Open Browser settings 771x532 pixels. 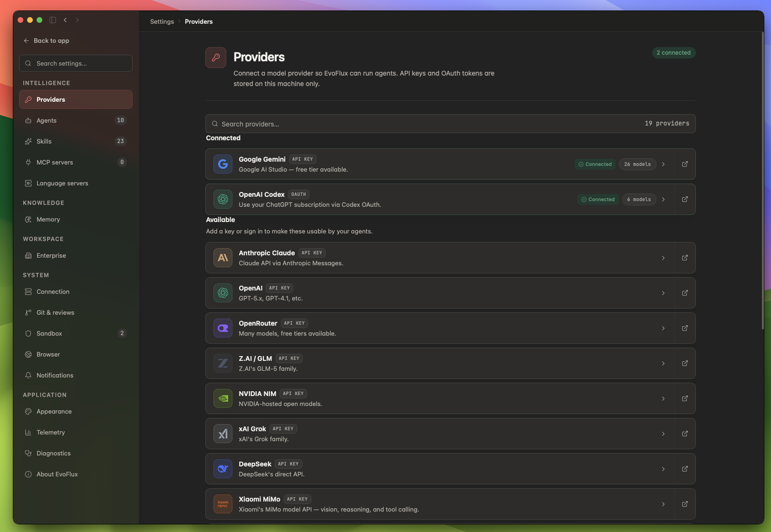[x=76, y=354]
